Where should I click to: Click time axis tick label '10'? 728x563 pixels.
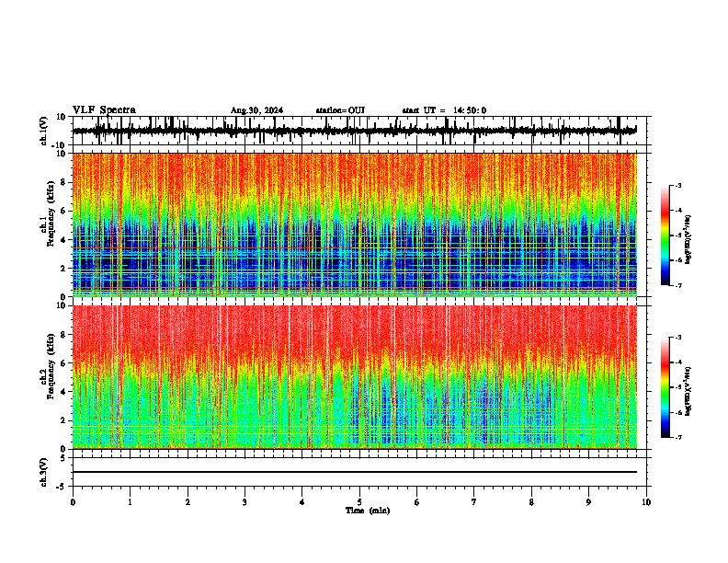(646, 502)
